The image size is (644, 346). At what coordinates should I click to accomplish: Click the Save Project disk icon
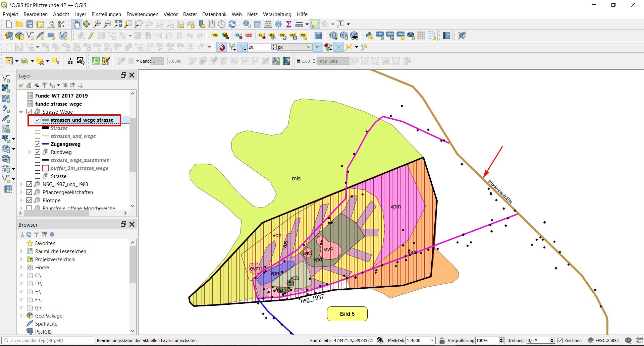point(30,24)
